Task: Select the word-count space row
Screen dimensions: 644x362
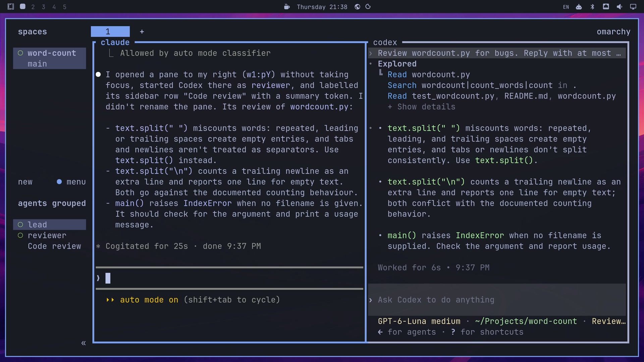Action: tap(50, 58)
